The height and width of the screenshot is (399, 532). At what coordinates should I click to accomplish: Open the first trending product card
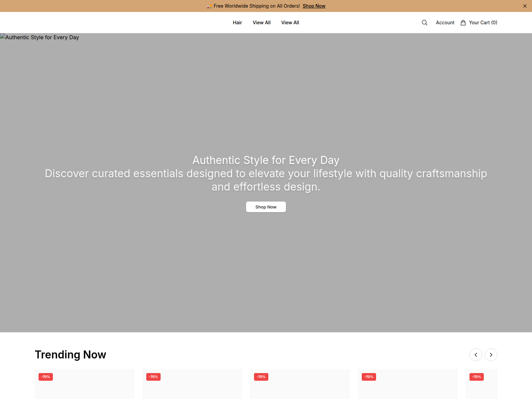[x=84, y=384]
